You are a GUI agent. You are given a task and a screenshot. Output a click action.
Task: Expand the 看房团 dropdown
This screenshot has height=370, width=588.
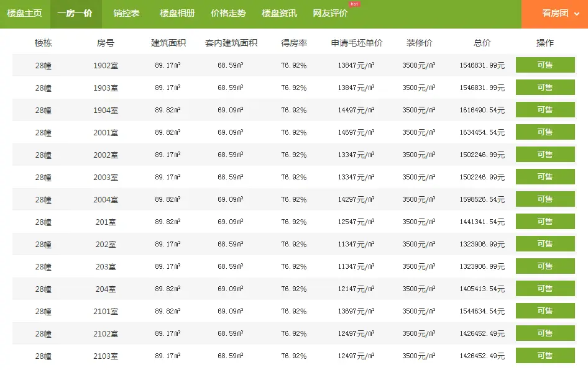[x=554, y=14]
